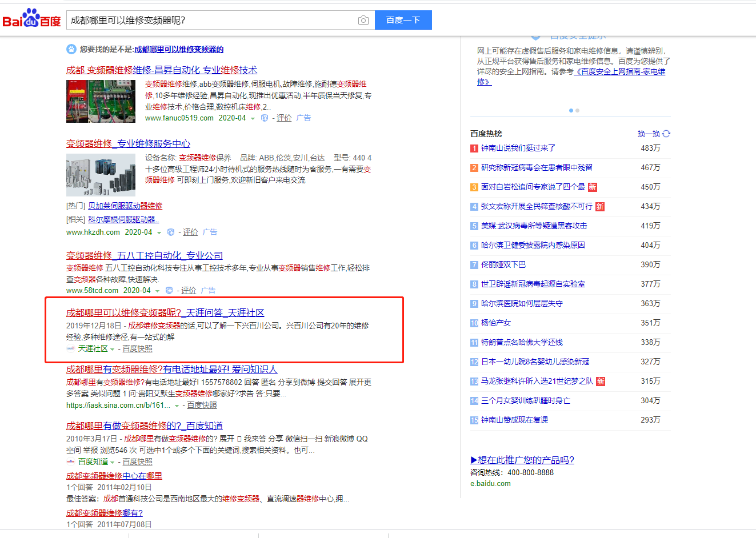Open hot topic 佟丽娅双下巴
This screenshot has width=756, height=538.
(x=503, y=264)
